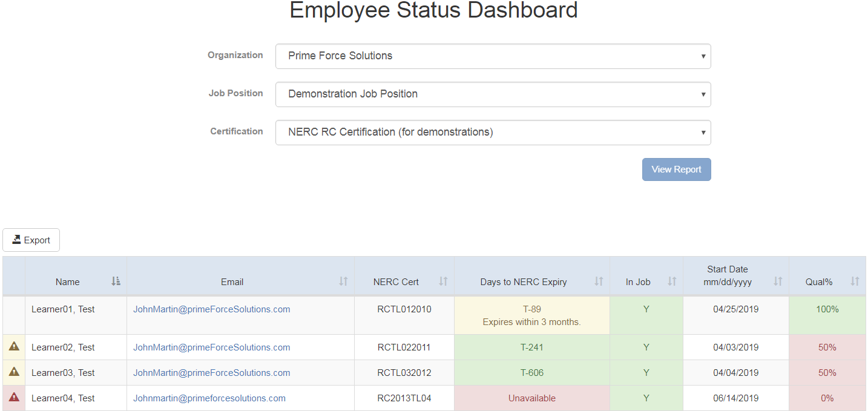Click cert number RC2013TL04
868x411 pixels.
coord(404,398)
